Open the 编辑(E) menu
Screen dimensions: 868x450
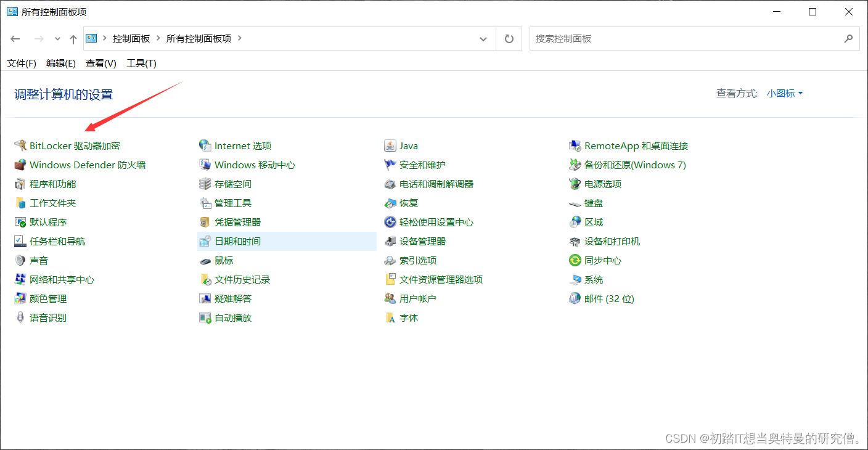click(61, 63)
